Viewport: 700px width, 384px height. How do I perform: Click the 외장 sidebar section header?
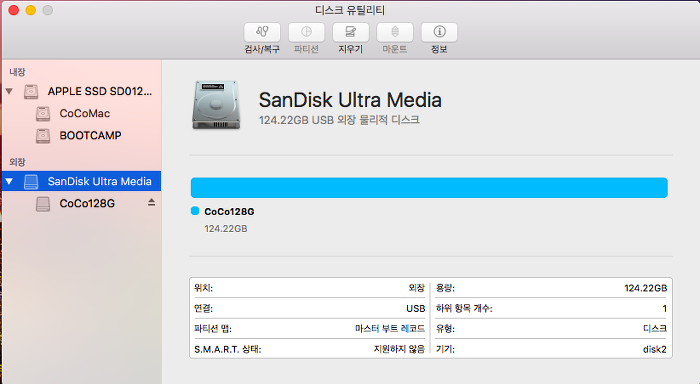17,162
